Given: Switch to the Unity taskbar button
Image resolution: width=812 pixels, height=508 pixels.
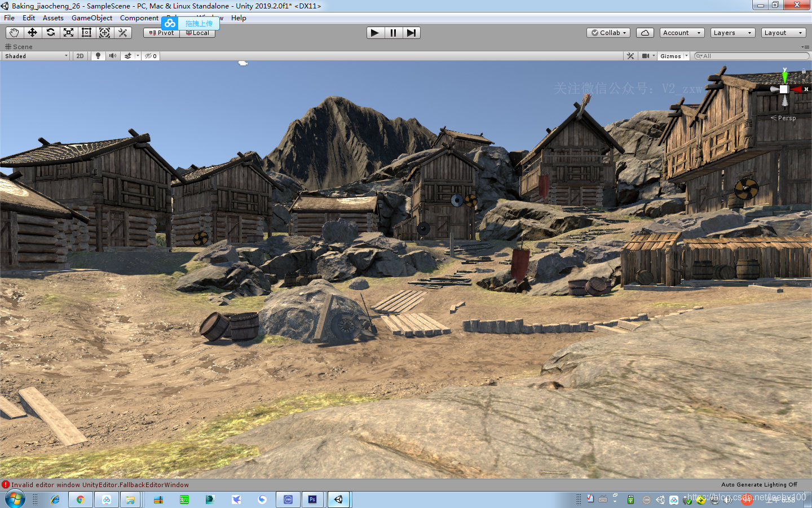Looking at the screenshot, I should pyautogui.click(x=338, y=500).
